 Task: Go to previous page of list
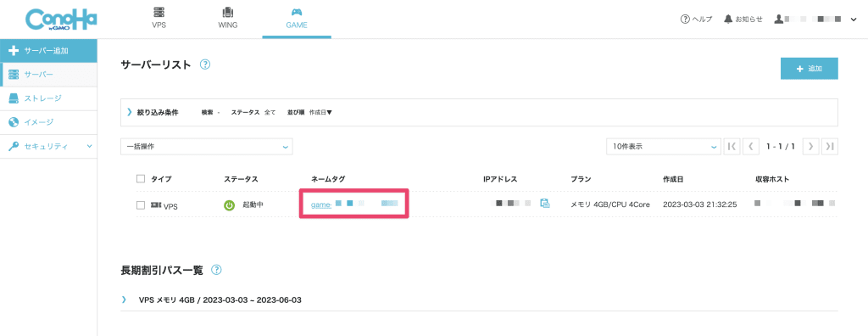click(x=750, y=147)
